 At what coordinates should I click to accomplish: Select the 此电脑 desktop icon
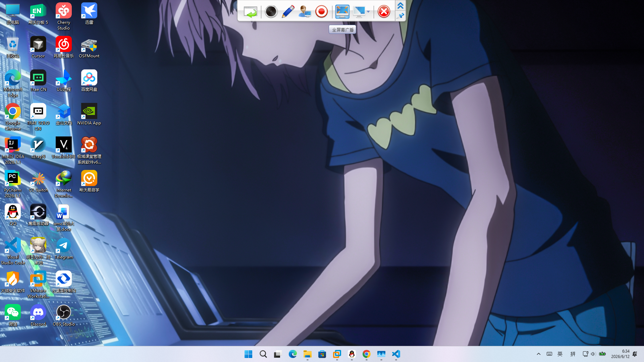click(13, 14)
